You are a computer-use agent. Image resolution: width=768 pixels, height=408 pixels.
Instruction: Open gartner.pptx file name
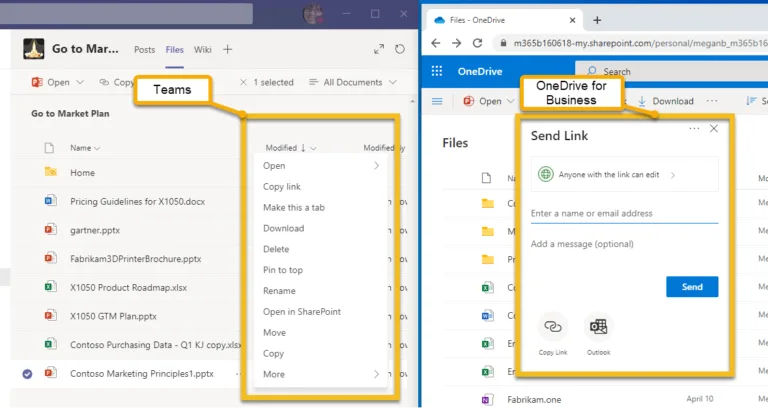tap(95, 230)
